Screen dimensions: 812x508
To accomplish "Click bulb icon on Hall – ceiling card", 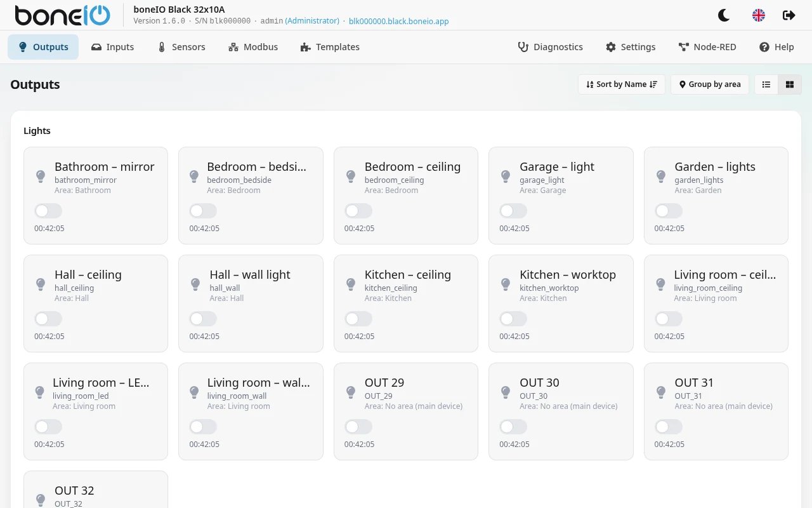I will (41, 284).
